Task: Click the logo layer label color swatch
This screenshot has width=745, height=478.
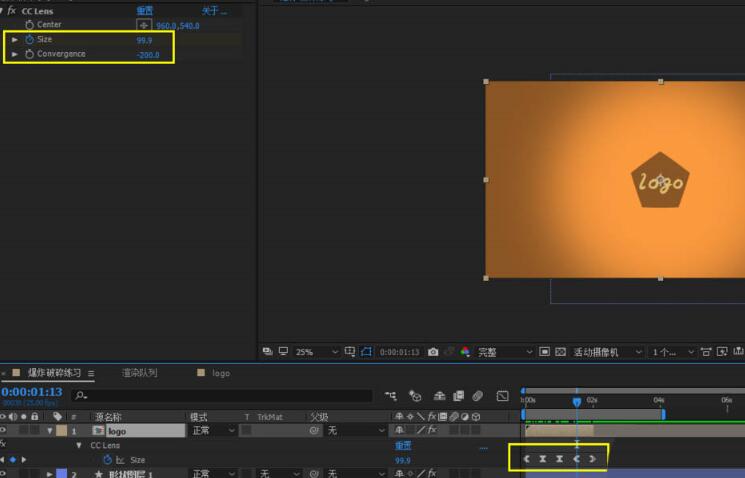Action: pos(61,431)
